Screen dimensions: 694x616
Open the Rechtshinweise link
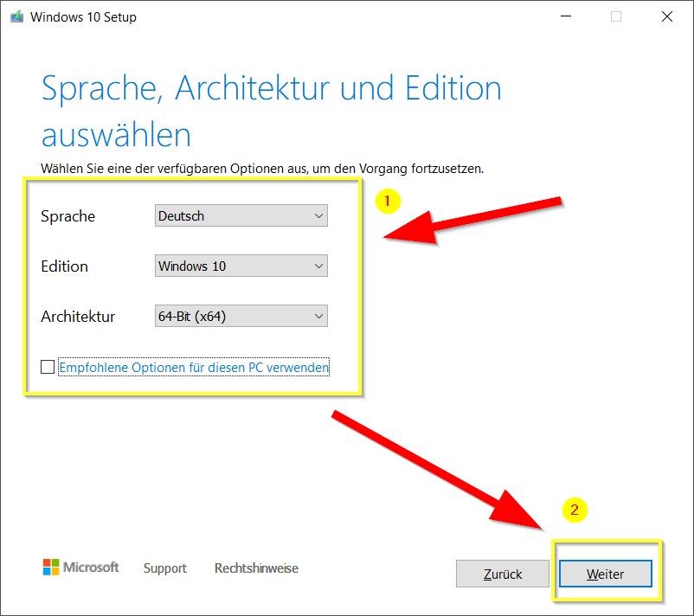coord(256,568)
